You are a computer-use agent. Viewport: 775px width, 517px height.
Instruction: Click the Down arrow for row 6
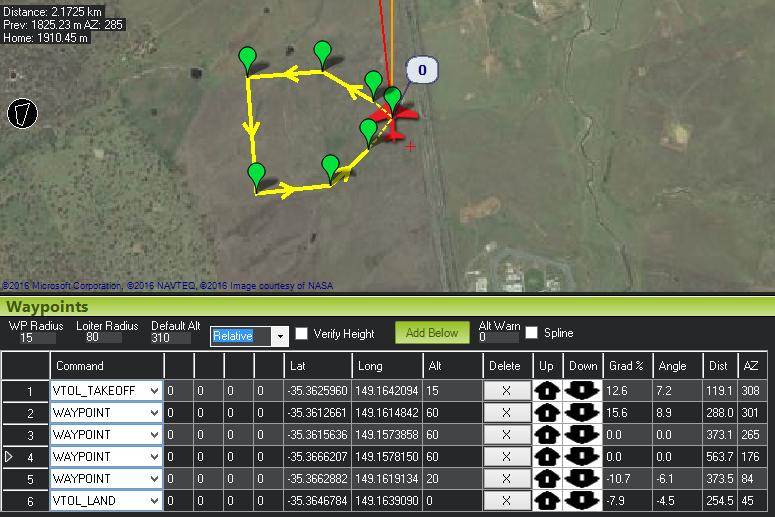(x=582, y=501)
